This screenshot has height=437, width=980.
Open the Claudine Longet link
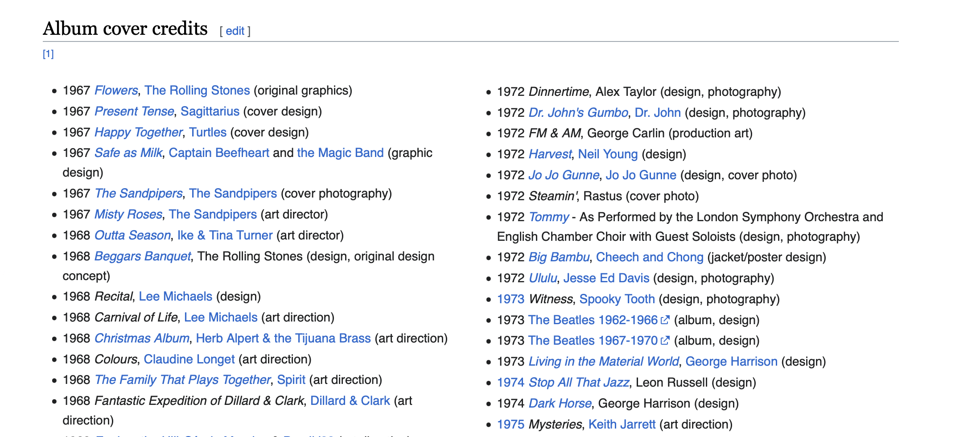(x=189, y=359)
